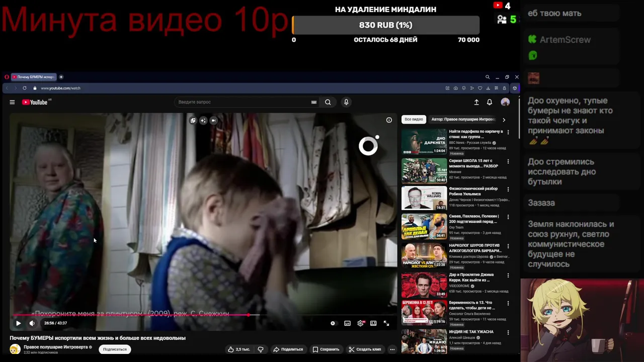Click the video info card icon
The image size is (644, 362).
[389, 120]
